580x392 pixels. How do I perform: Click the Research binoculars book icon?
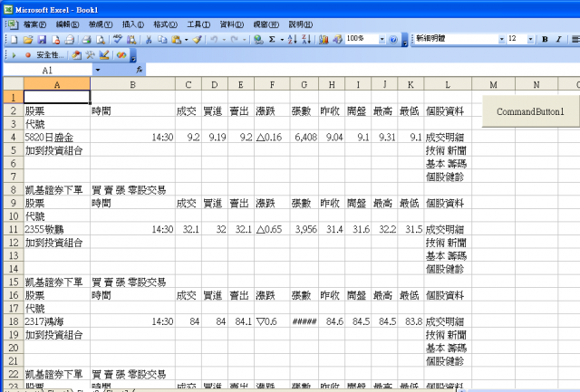pos(131,39)
